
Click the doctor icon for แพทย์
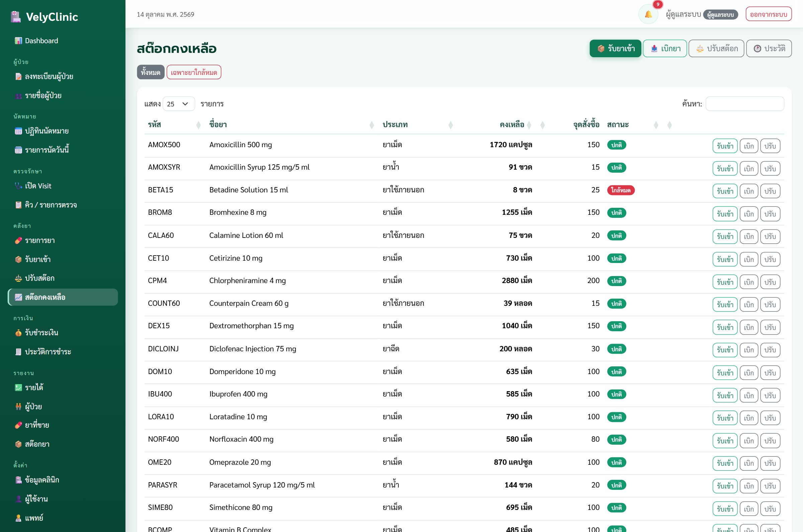[x=18, y=518]
